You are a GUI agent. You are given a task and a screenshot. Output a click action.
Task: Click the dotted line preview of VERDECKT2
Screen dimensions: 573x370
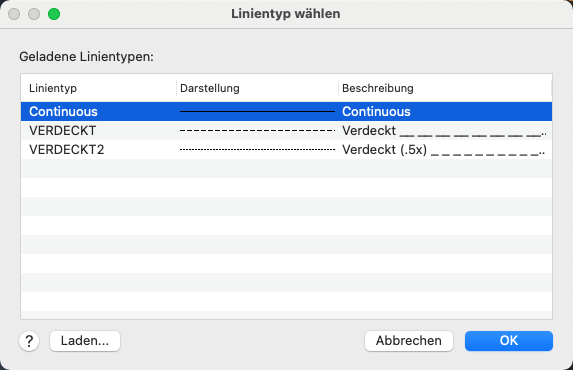257,150
